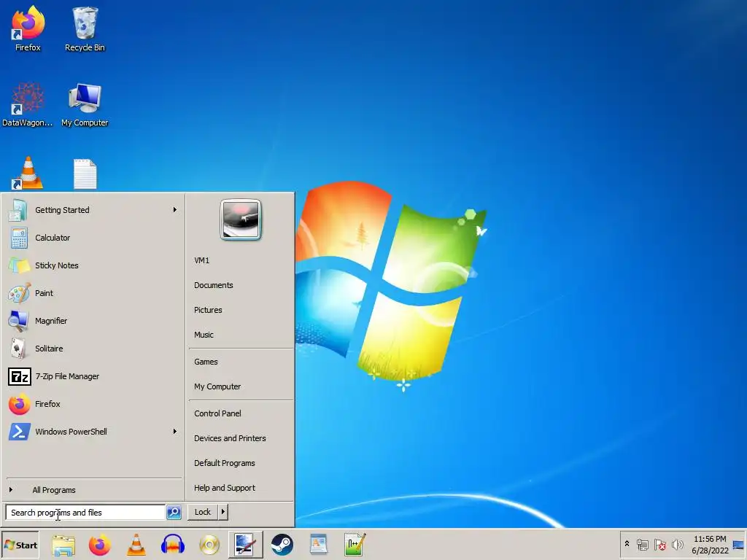This screenshot has width=747, height=560.
Task: Select the DataWagon desktop shortcut
Action: tap(28, 105)
